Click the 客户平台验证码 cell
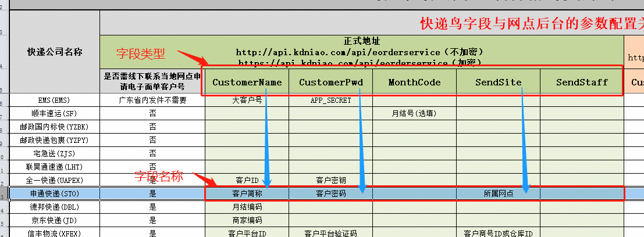644x237 pixels. pos(330,232)
